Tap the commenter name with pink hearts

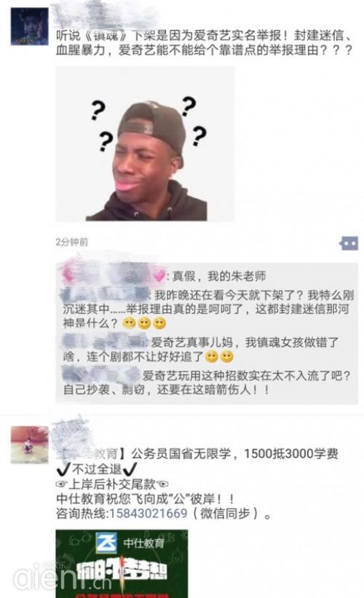pos(114,275)
